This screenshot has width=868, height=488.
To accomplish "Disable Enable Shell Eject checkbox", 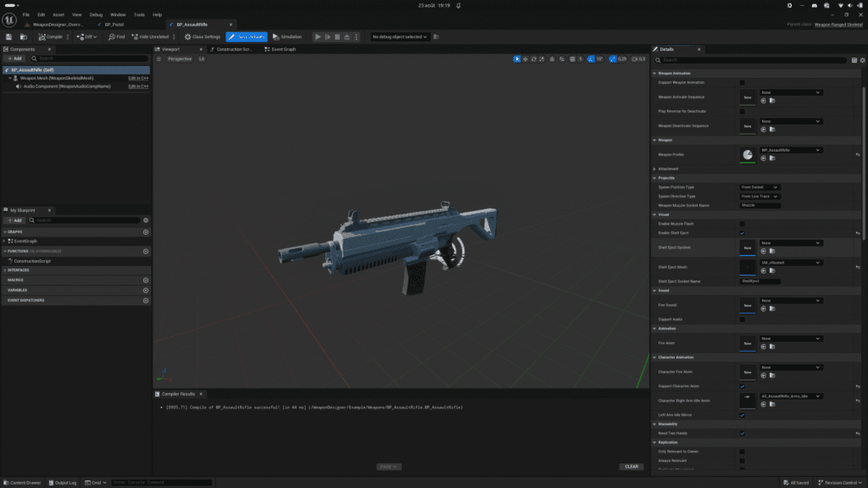I will coord(743,233).
